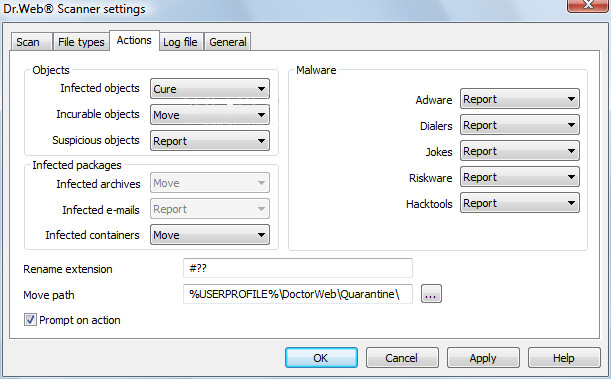Open the Hacktools action dropdown
The width and height of the screenshot is (611, 379).
point(519,203)
